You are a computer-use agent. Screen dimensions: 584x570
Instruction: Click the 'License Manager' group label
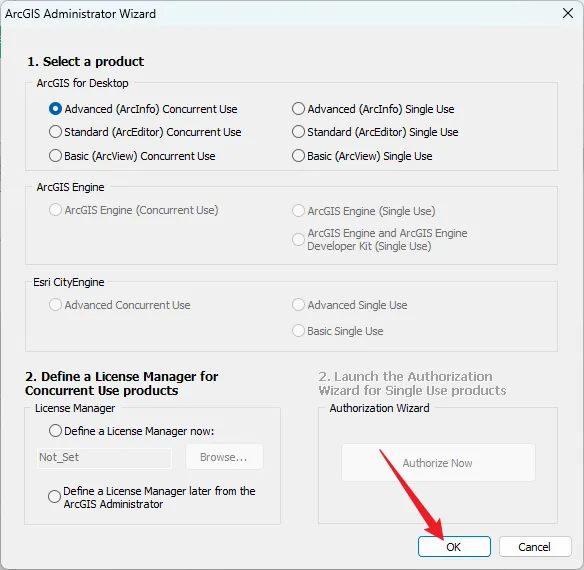pyautogui.click(x=75, y=408)
